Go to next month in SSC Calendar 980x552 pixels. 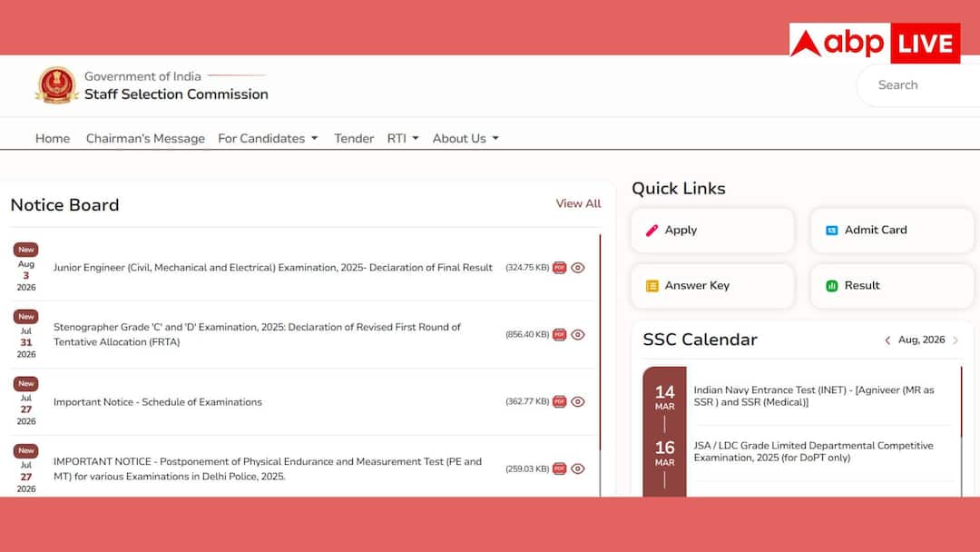coord(955,340)
